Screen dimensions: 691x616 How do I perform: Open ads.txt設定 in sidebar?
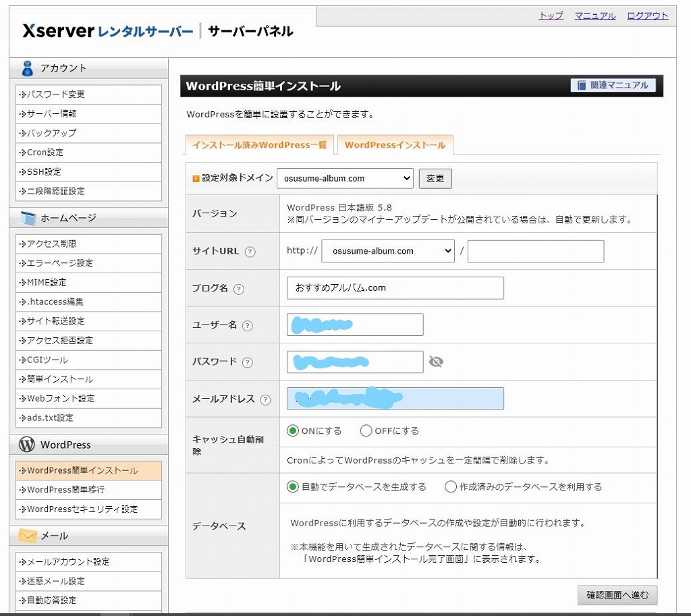[x=88, y=418]
